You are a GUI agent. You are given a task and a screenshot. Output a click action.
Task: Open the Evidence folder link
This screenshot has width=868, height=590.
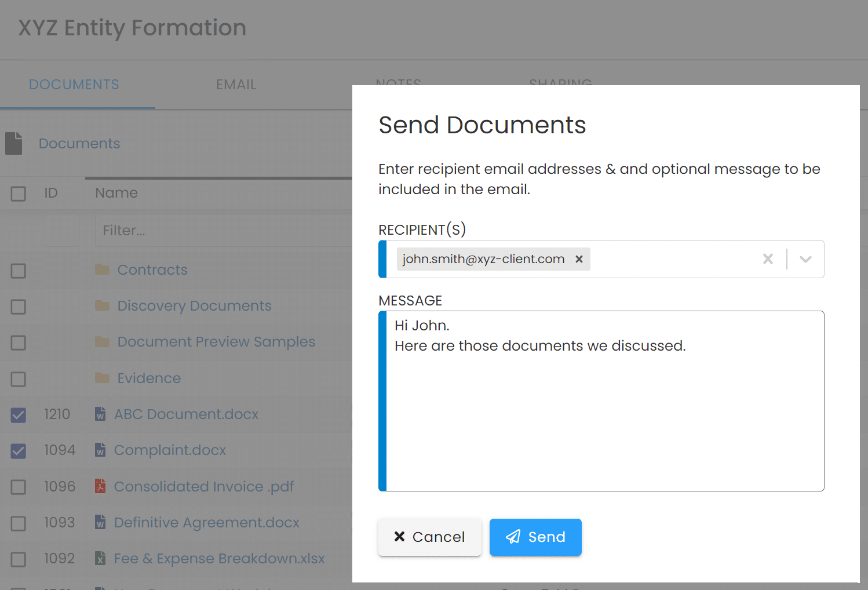149,378
